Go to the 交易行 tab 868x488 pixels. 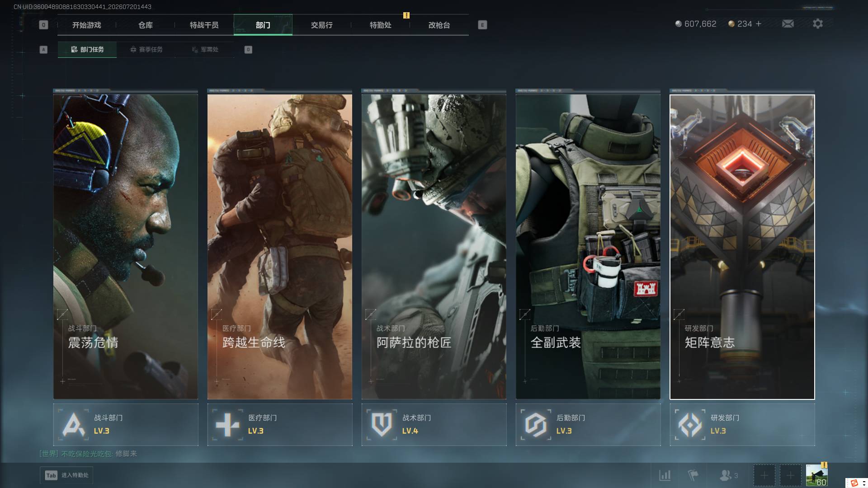[321, 25]
